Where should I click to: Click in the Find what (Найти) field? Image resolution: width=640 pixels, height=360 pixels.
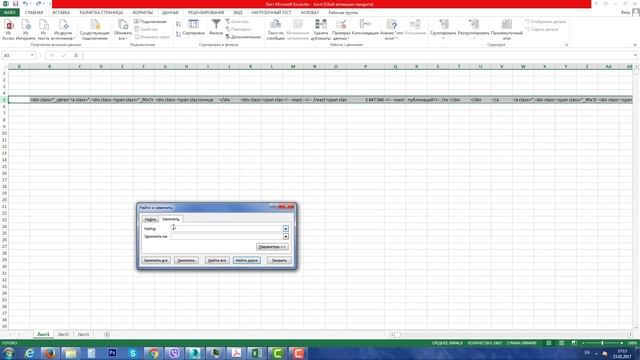[227, 229]
